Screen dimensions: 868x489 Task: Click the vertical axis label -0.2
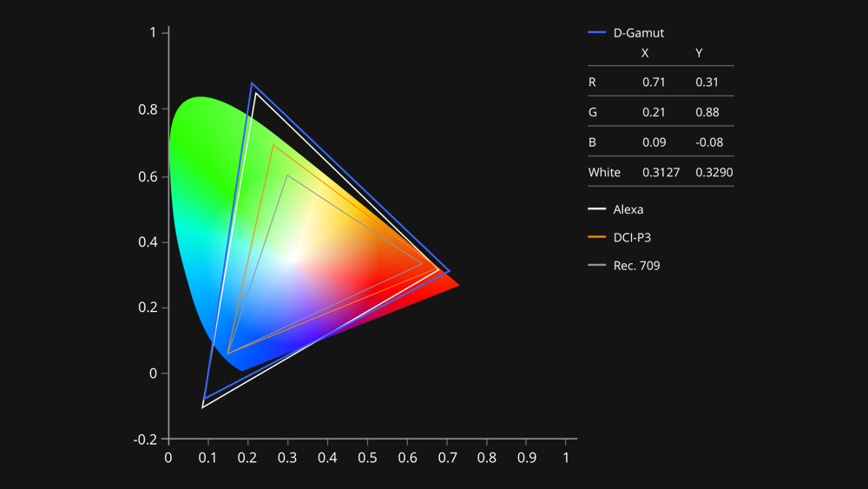pyautogui.click(x=146, y=439)
